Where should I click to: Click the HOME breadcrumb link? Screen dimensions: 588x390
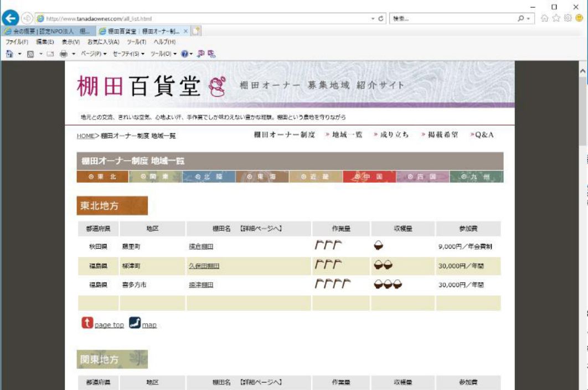pyautogui.click(x=85, y=136)
